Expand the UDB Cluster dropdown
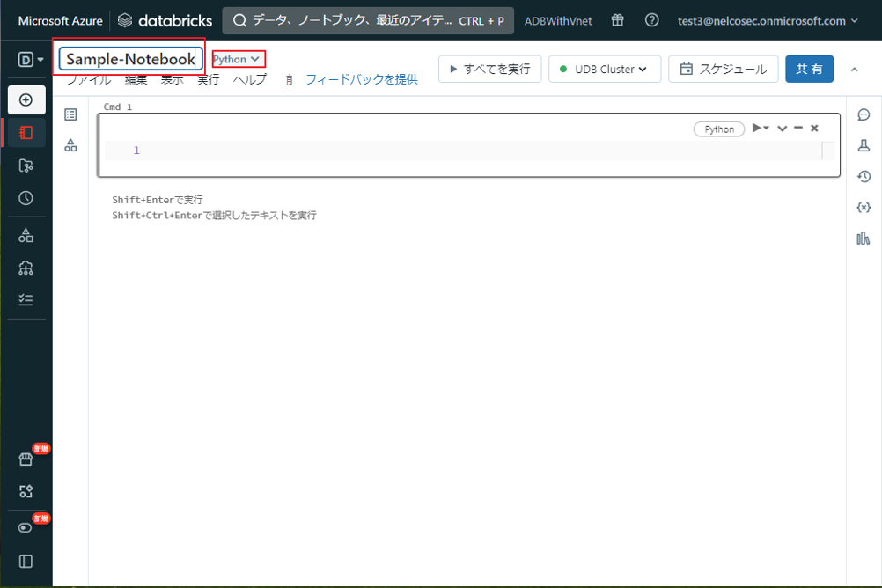 604,69
